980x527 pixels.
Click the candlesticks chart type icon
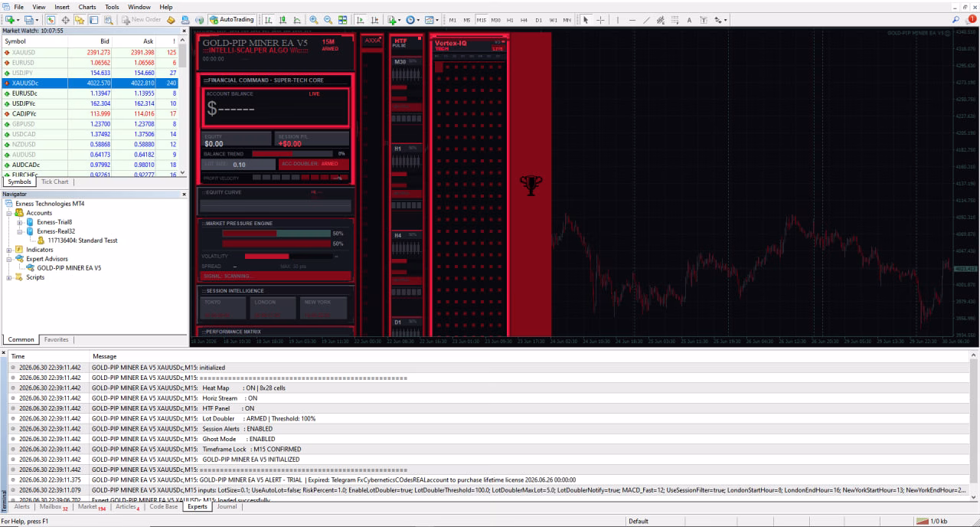283,19
